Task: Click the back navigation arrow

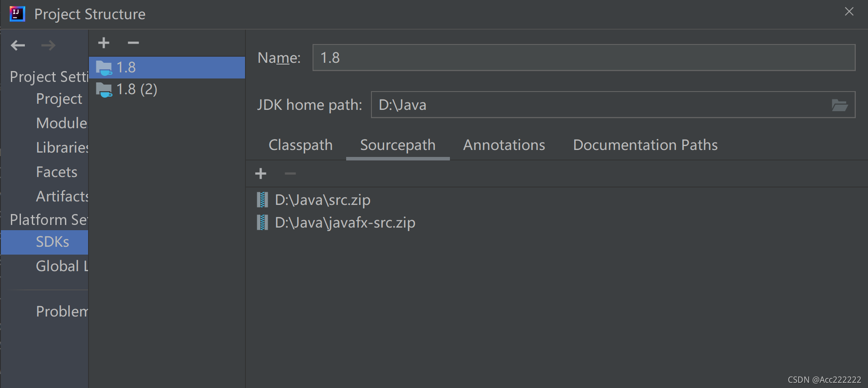Action: (18, 45)
